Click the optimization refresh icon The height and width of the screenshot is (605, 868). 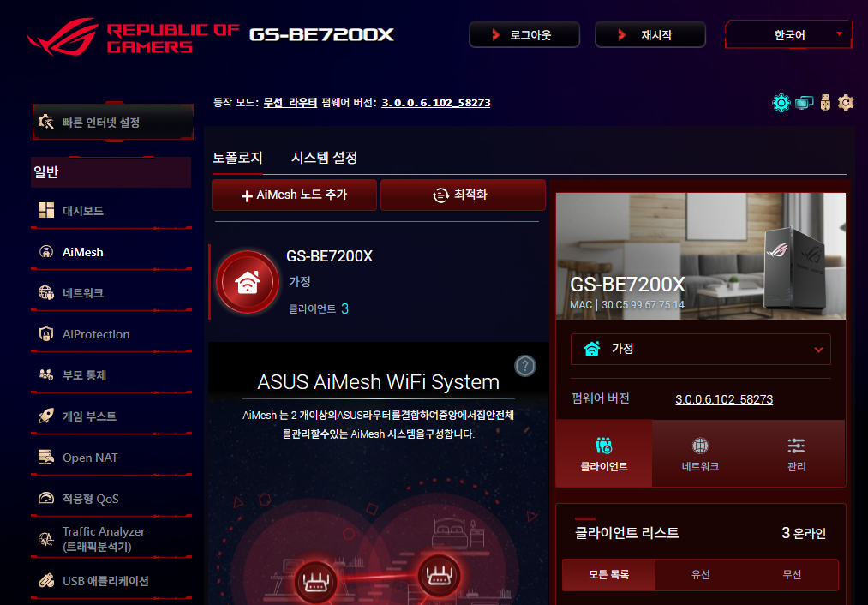(x=440, y=195)
